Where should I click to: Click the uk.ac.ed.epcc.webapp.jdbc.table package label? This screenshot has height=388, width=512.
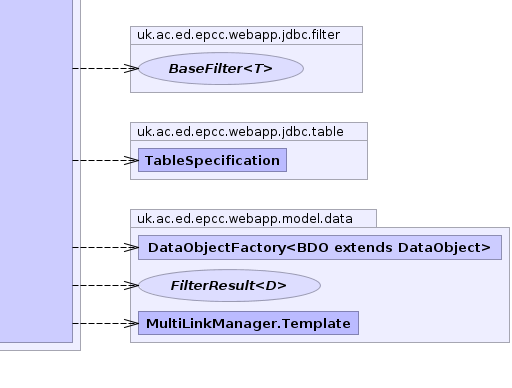[240, 132]
